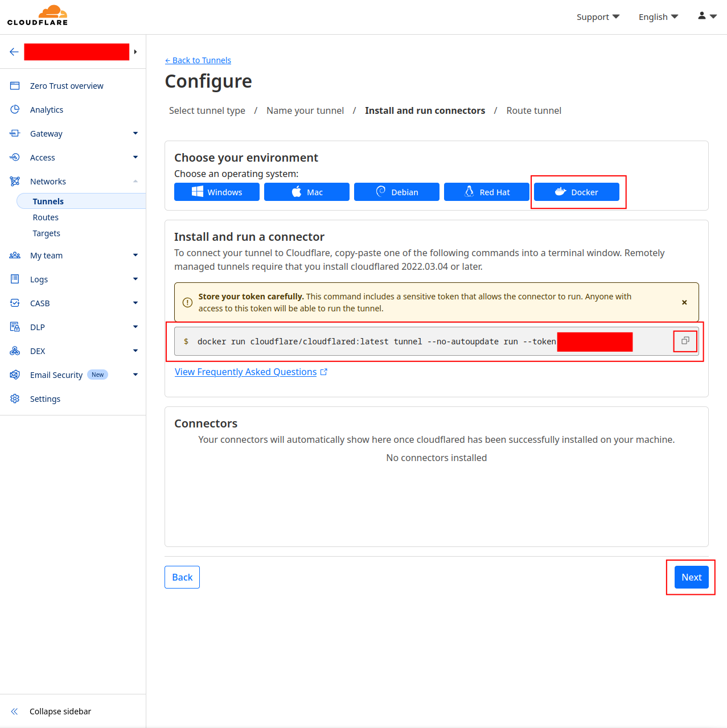This screenshot has height=728, width=727.
Task: Click the Email Security icon
Action: (15, 375)
